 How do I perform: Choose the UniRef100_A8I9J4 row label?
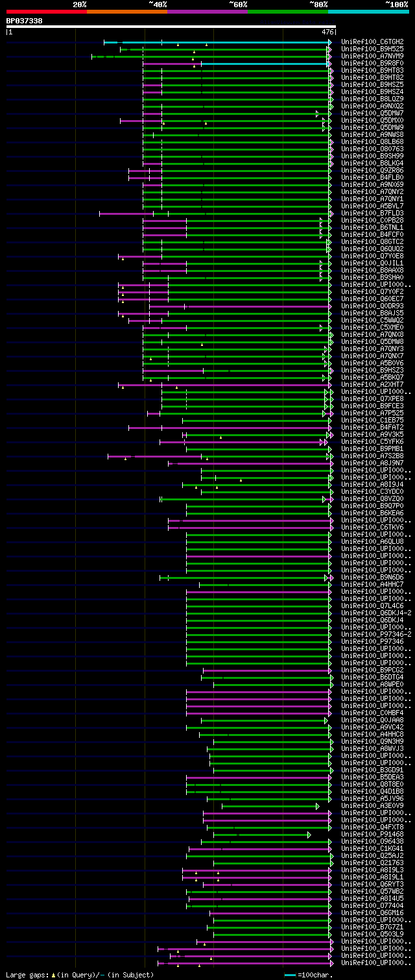[372, 484]
